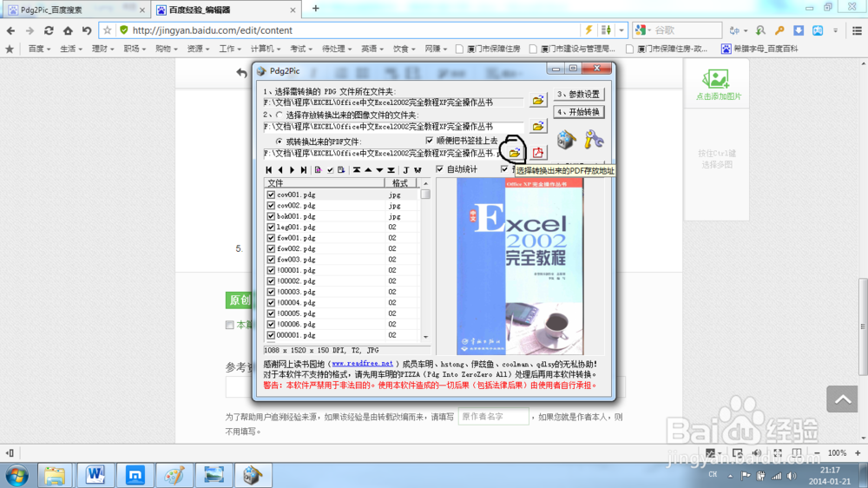Uncheck the leg001.pdg file checkbox

click(271, 228)
